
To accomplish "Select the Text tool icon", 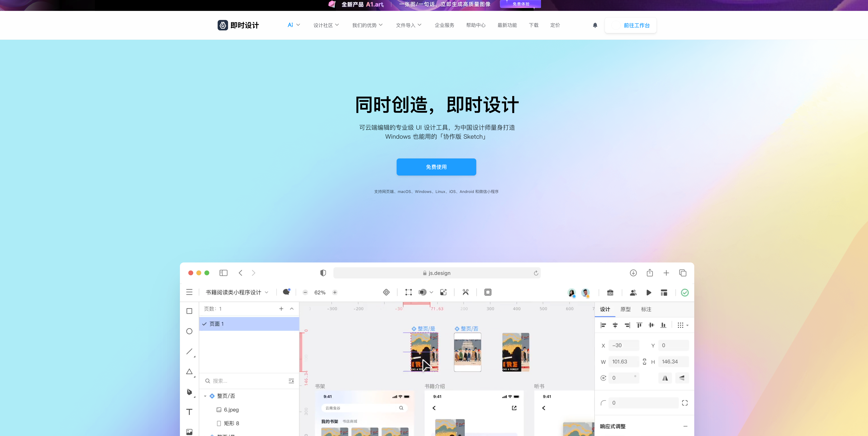I will point(189,412).
